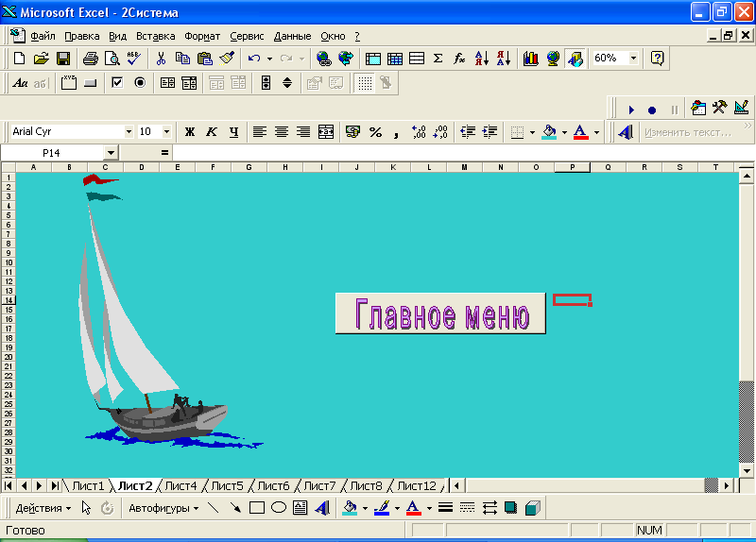756x542 pixels.
Task: Insert a Spinner control from Forms toolbar
Action: tap(287, 83)
